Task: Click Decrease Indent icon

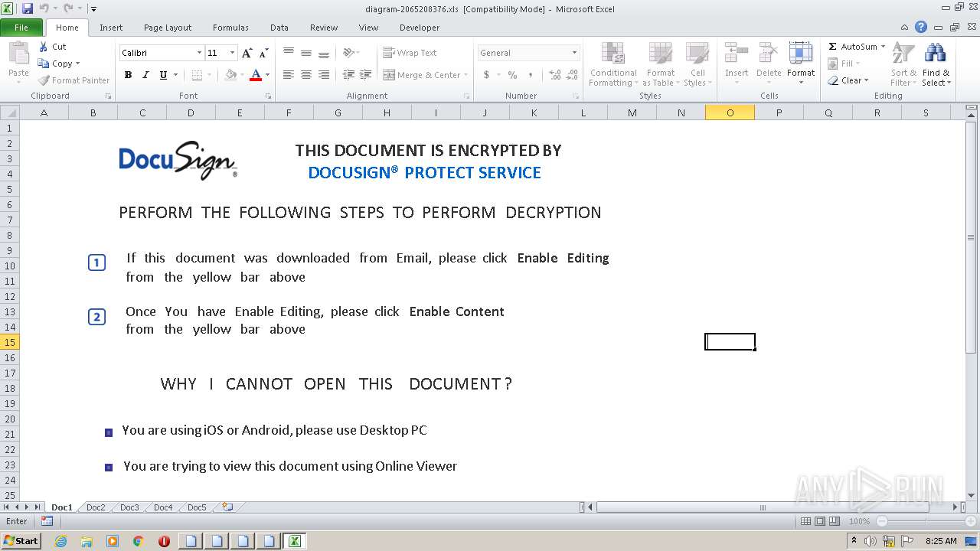Action: tap(348, 75)
